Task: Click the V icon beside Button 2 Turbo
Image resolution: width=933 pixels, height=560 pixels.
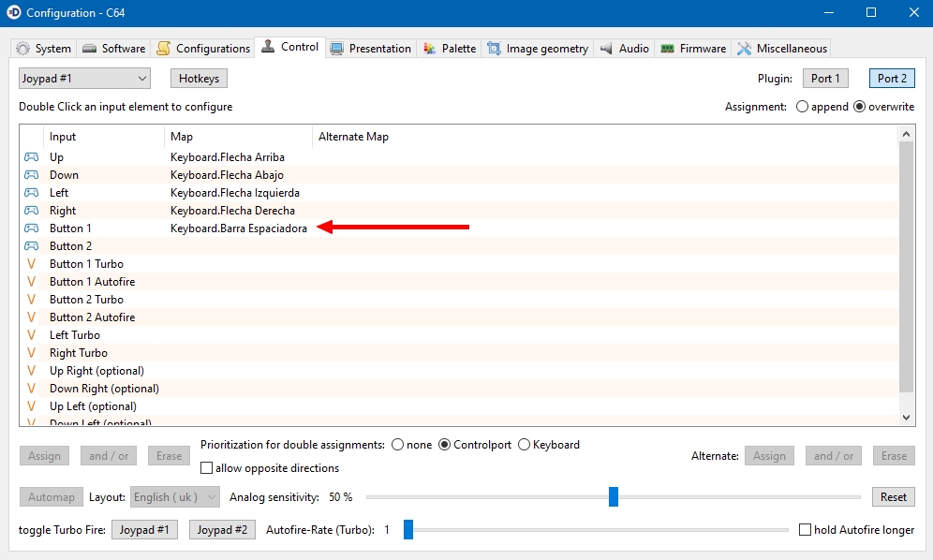Action: [x=32, y=300]
